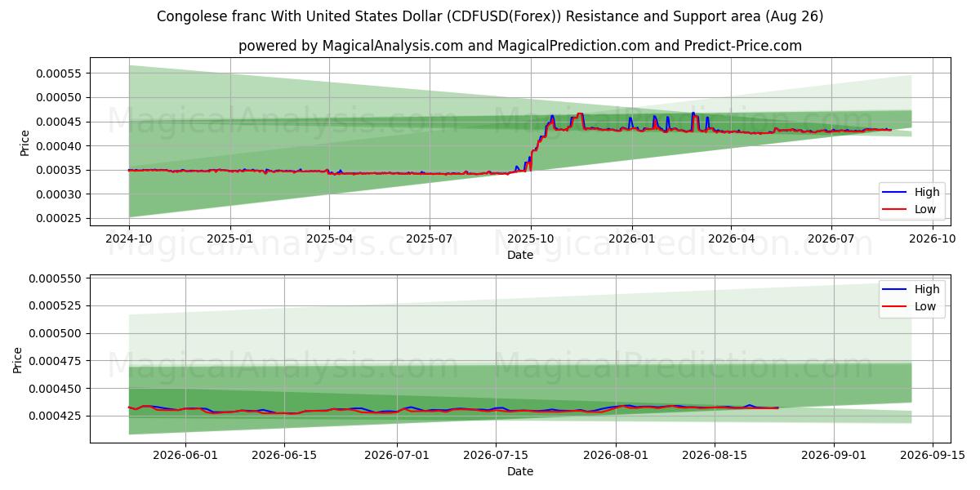Click the top chart 'Date' axis label
980x490 pixels.
[x=520, y=255]
